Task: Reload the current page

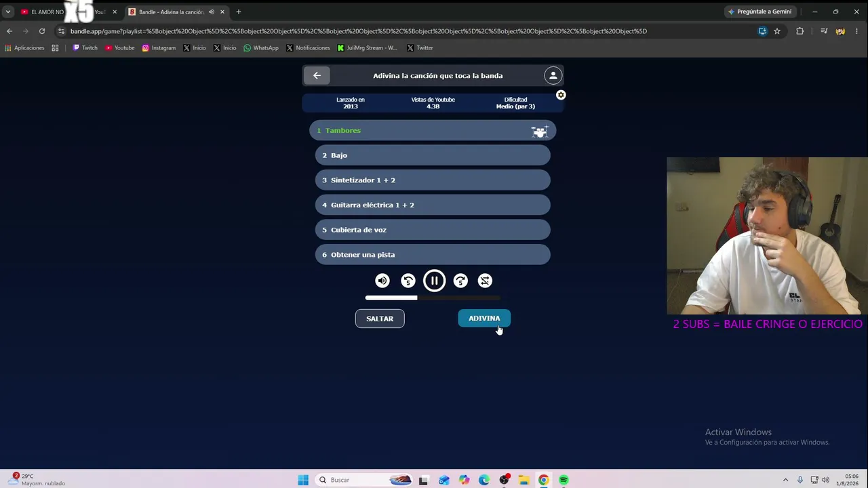Action: (42, 31)
